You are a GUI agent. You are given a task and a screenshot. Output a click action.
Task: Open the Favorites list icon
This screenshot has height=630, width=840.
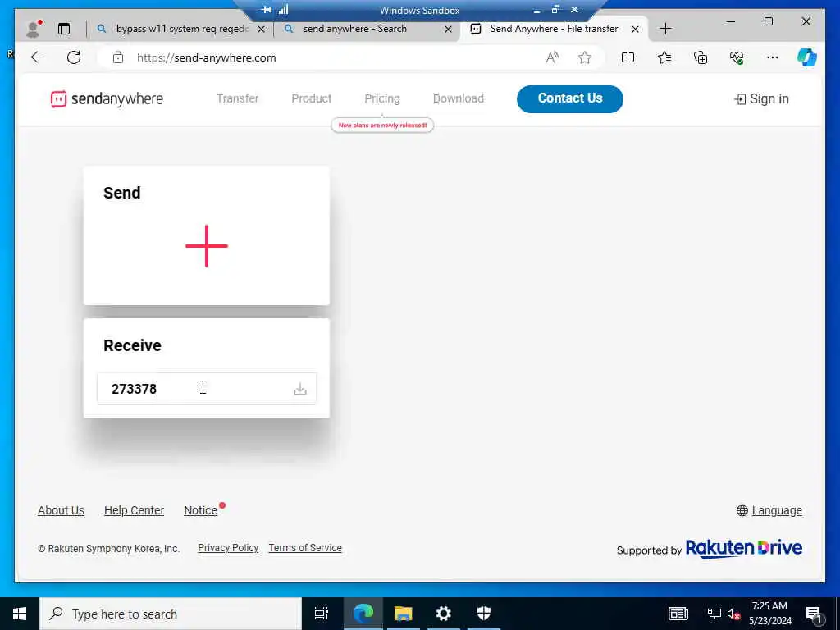[664, 57]
